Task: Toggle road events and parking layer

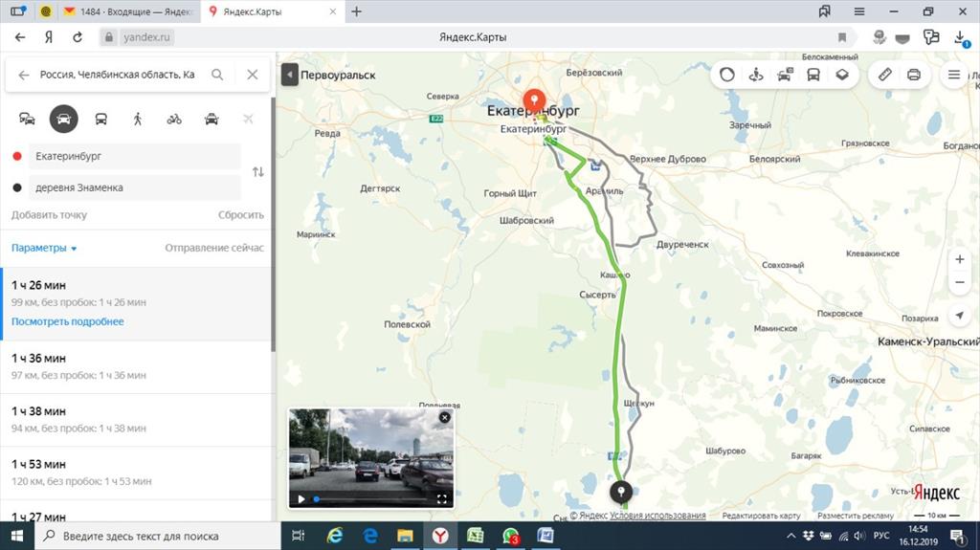Action: (785, 75)
